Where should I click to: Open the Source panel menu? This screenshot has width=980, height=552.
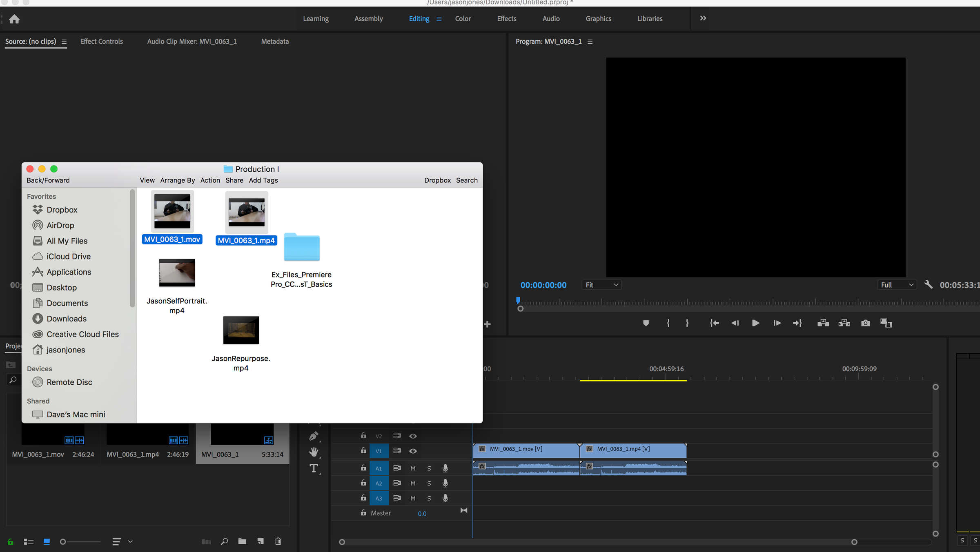[64, 42]
